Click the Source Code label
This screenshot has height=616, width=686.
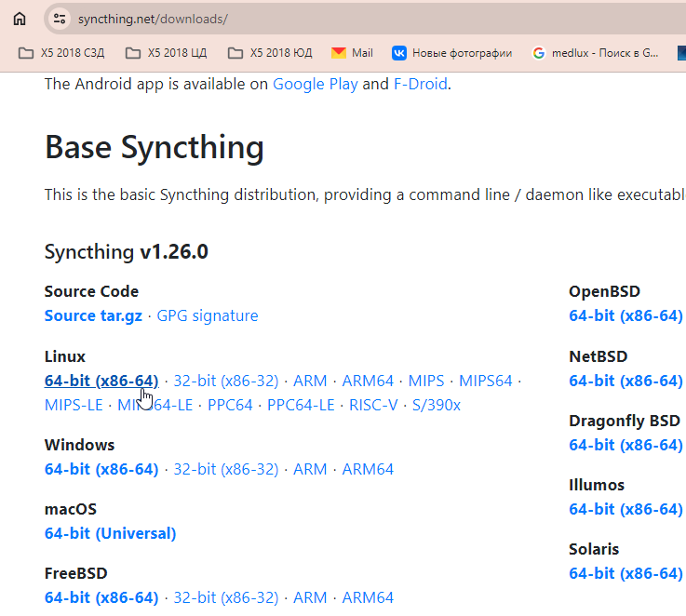pyautogui.click(x=91, y=292)
